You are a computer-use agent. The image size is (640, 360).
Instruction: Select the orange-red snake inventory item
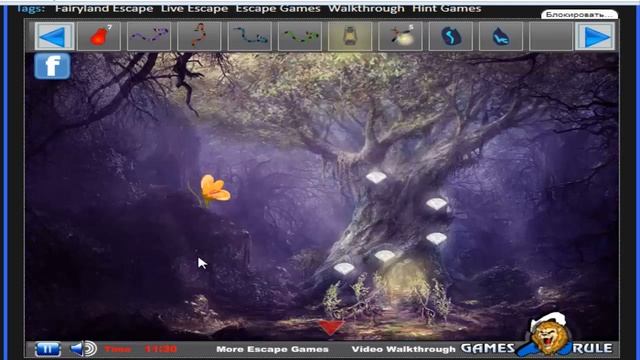click(199, 36)
